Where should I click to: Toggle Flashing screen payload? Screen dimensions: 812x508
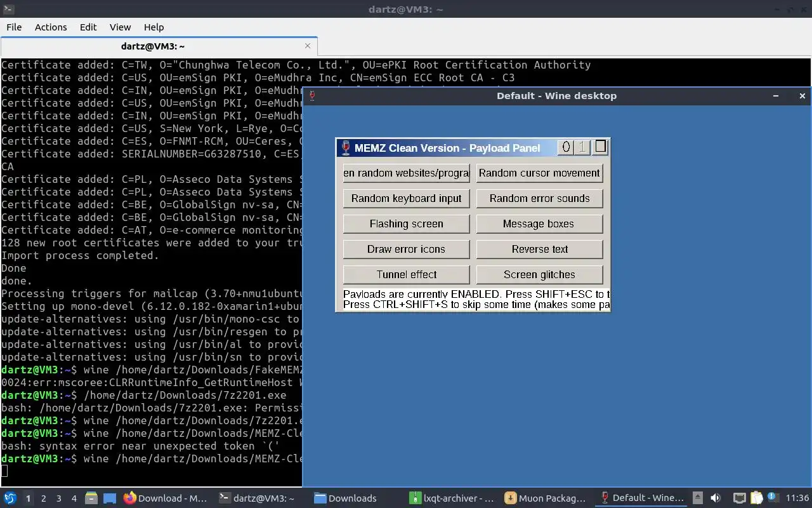407,224
